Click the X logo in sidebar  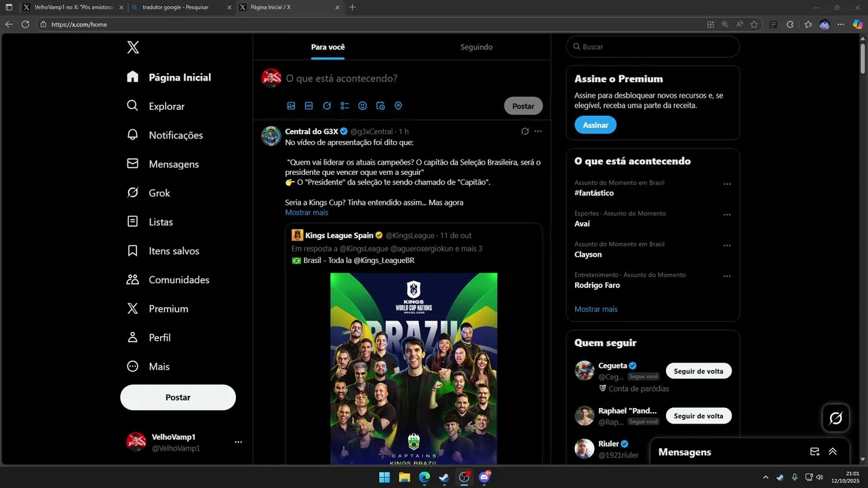pyautogui.click(x=133, y=47)
